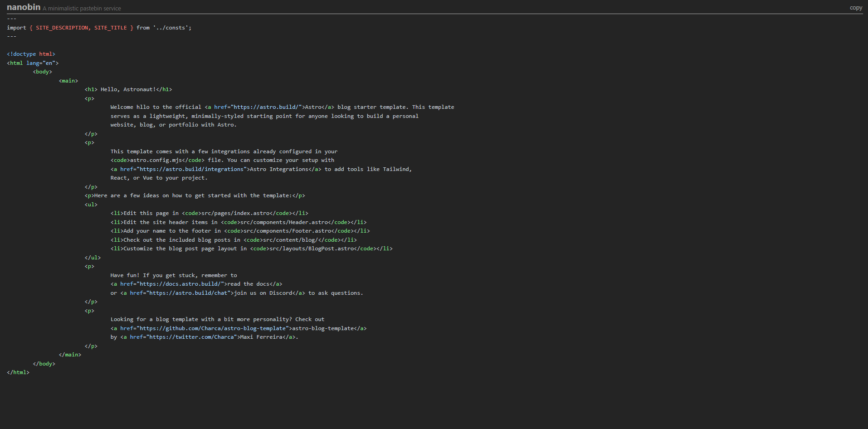The image size is (868, 429).
Task: Click the opening <body> tag line
Action: pyautogui.click(x=43, y=72)
